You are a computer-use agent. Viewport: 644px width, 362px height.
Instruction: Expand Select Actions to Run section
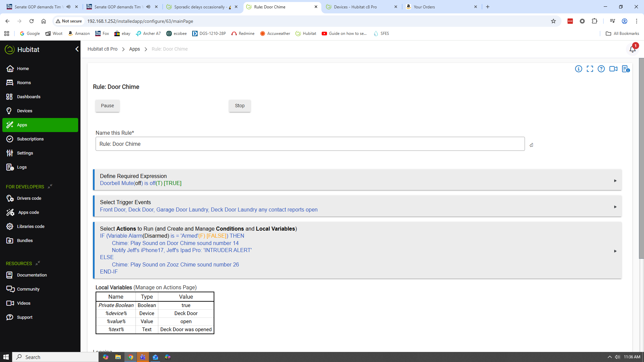(615, 251)
